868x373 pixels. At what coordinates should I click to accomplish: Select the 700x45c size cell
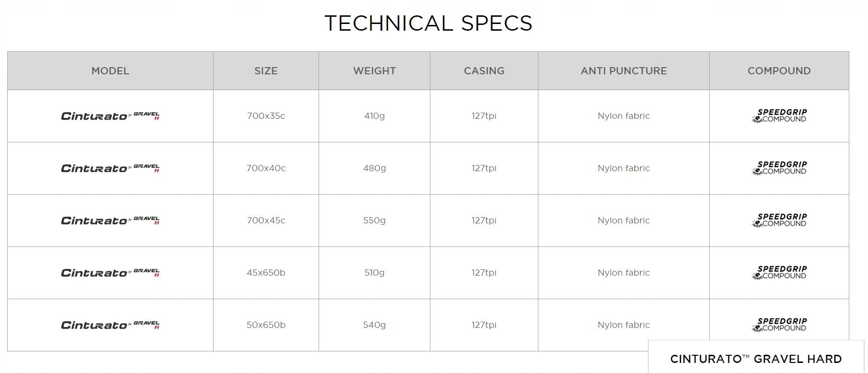pos(266,221)
